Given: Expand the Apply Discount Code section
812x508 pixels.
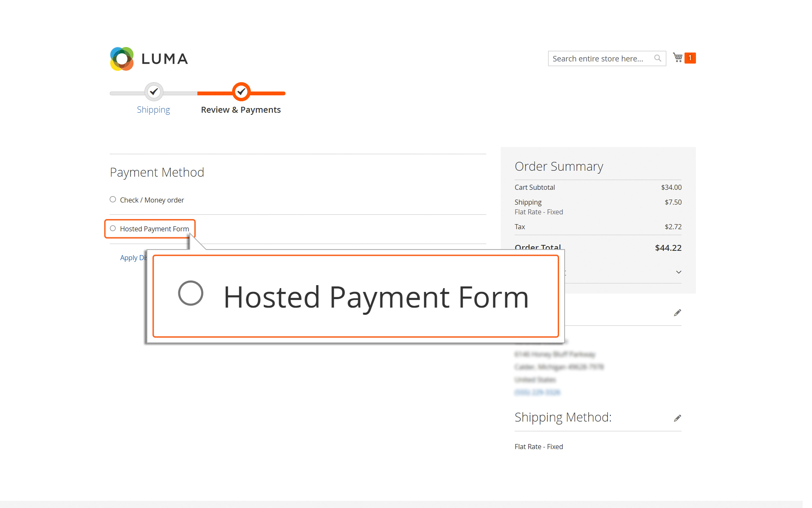Looking at the screenshot, I should coord(133,258).
